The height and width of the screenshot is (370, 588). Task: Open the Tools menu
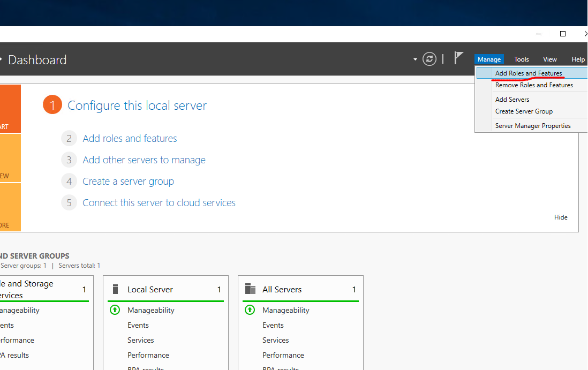tap(521, 59)
